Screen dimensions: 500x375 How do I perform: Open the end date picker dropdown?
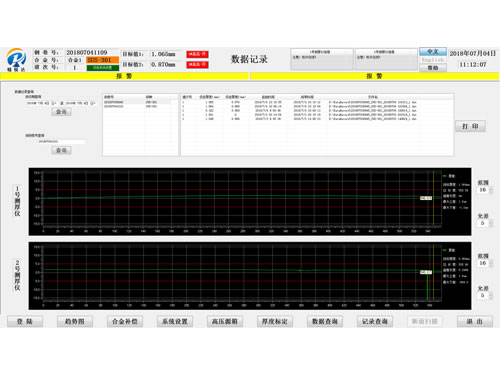coord(93,103)
